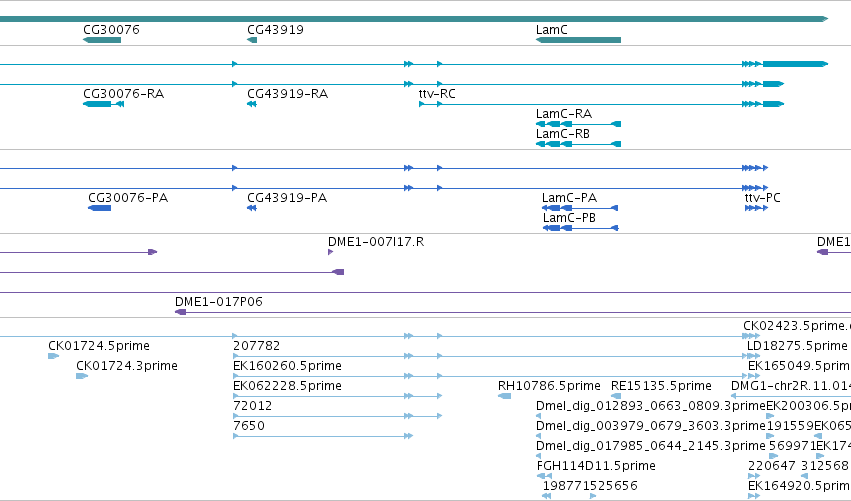Click the LD18275.5prime EST label
This screenshot has width=851, height=501.
pos(797,346)
